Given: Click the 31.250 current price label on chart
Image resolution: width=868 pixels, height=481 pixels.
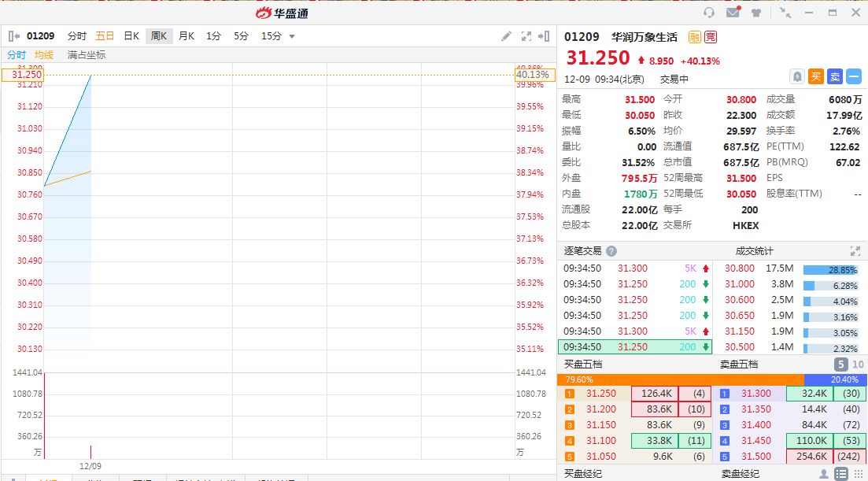Looking at the screenshot, I should [x=22, y=75].
